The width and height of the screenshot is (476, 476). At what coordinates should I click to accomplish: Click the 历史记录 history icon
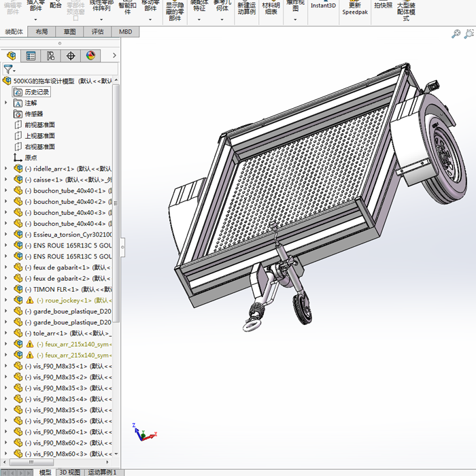coord(18,92)
